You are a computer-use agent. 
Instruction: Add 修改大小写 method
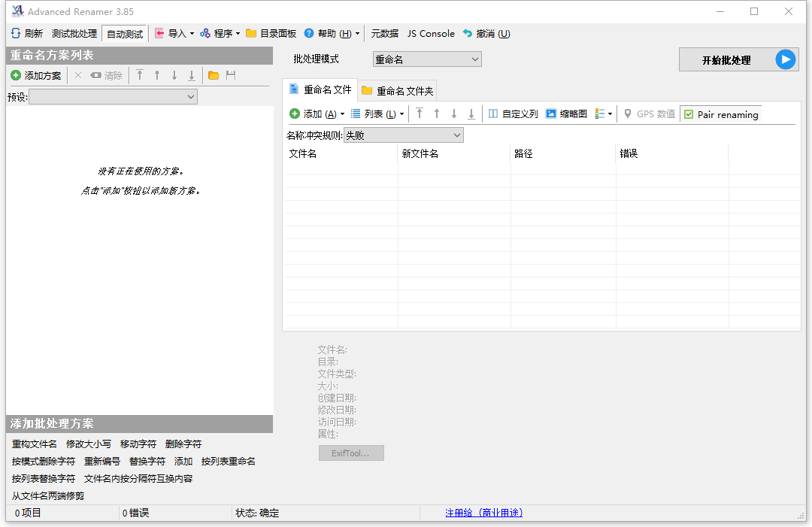[x=89, y=444]
